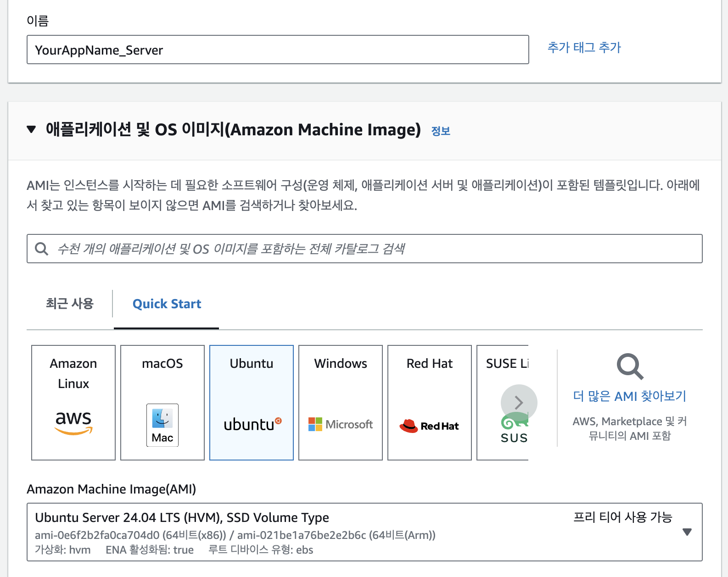Focus the instance name field YourAppName_Server

pyautogui.click(x=278, y=50)
